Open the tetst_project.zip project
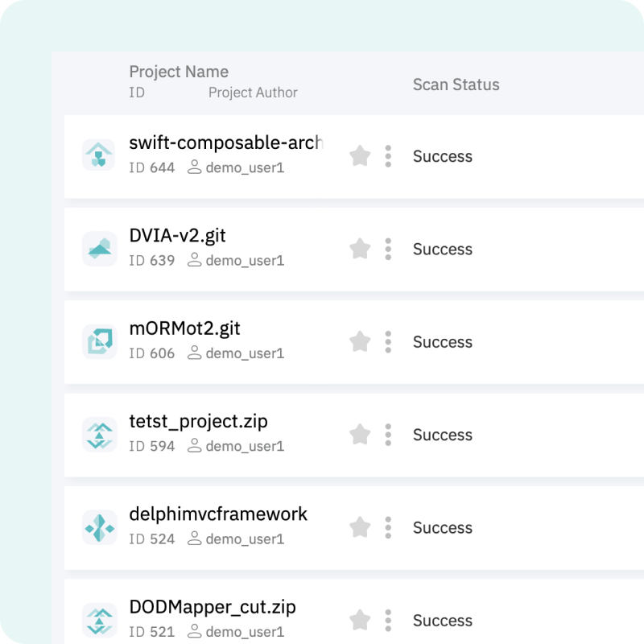The image size is (644, 644). (198, 422)
